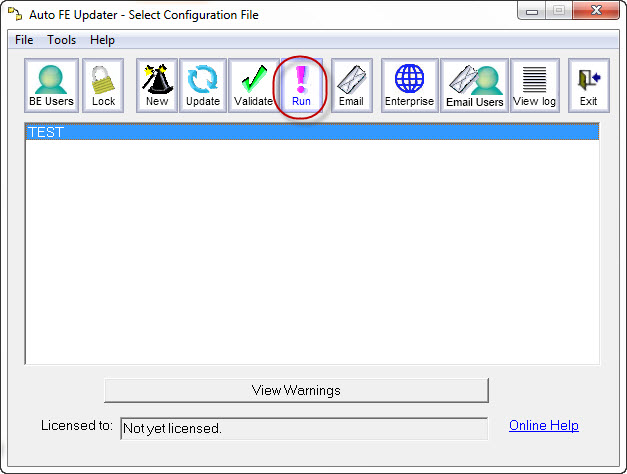Run the selected configuration file
627x474 pixels.
pos(301,85)
